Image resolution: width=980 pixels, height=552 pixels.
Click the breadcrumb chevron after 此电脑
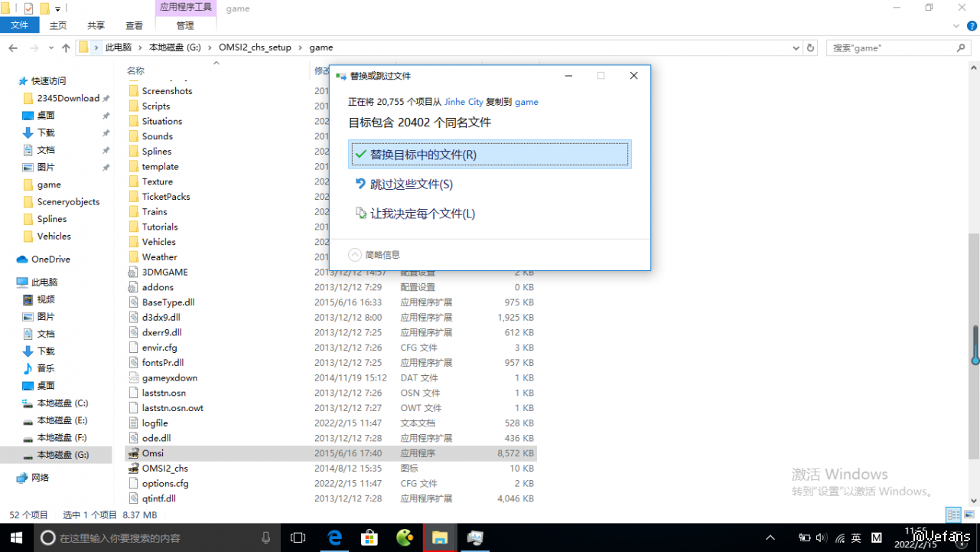click(x=140, y=47)
